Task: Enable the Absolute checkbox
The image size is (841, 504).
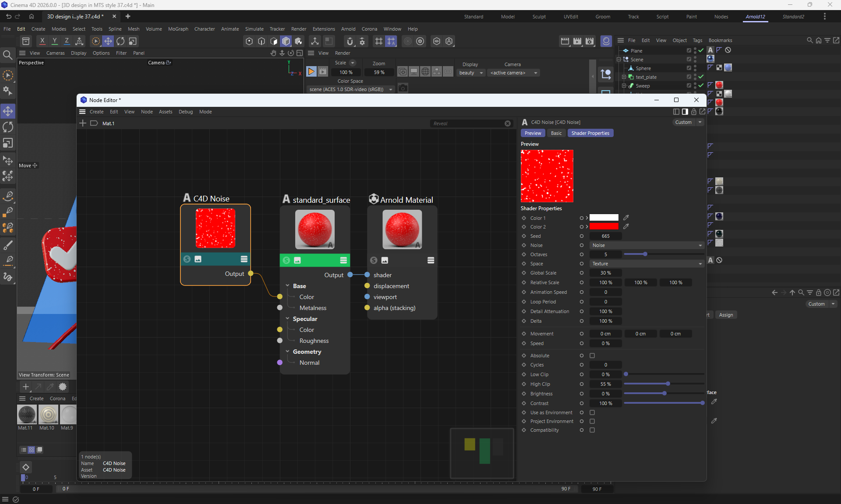Action: [x=592, y=356]
